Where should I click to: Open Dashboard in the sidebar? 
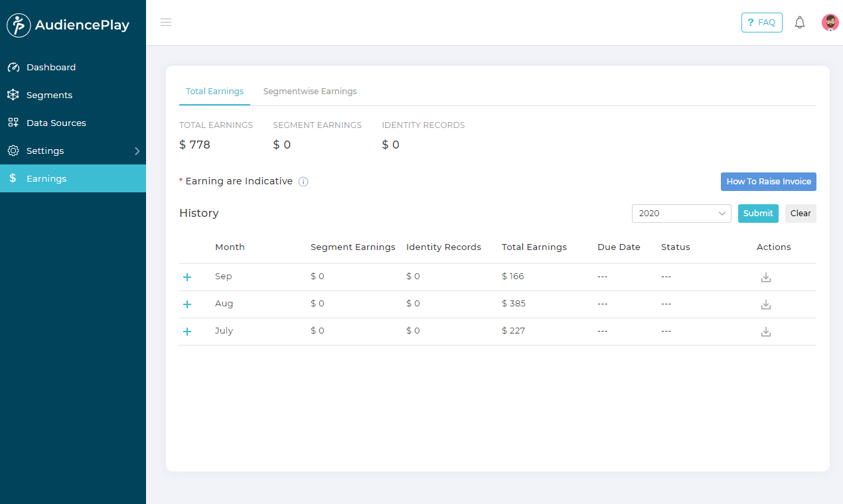click(x=73, y=68)
